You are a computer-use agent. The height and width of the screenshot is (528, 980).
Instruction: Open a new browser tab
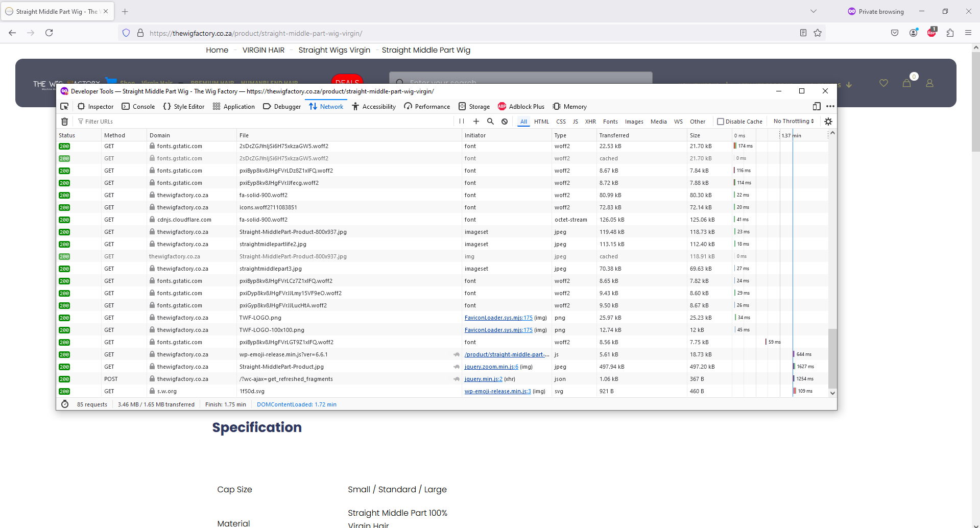[x=125, y=11]
